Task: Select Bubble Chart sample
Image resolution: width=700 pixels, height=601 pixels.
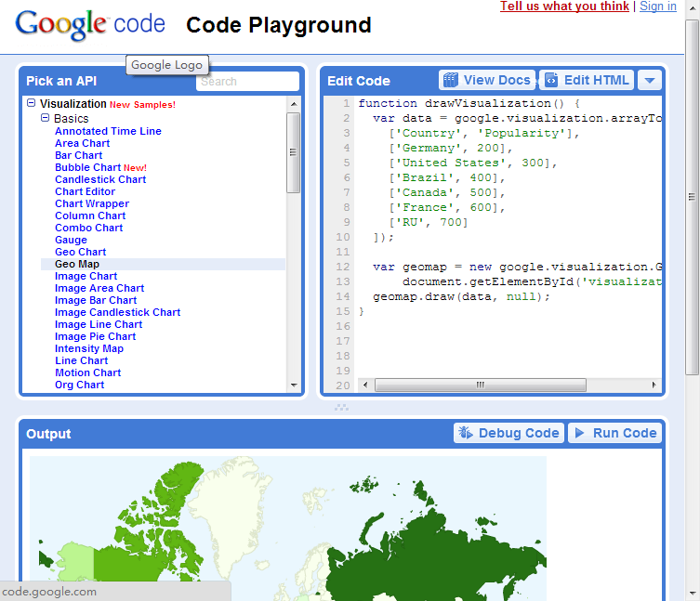Action: click(x=88, y=167)
